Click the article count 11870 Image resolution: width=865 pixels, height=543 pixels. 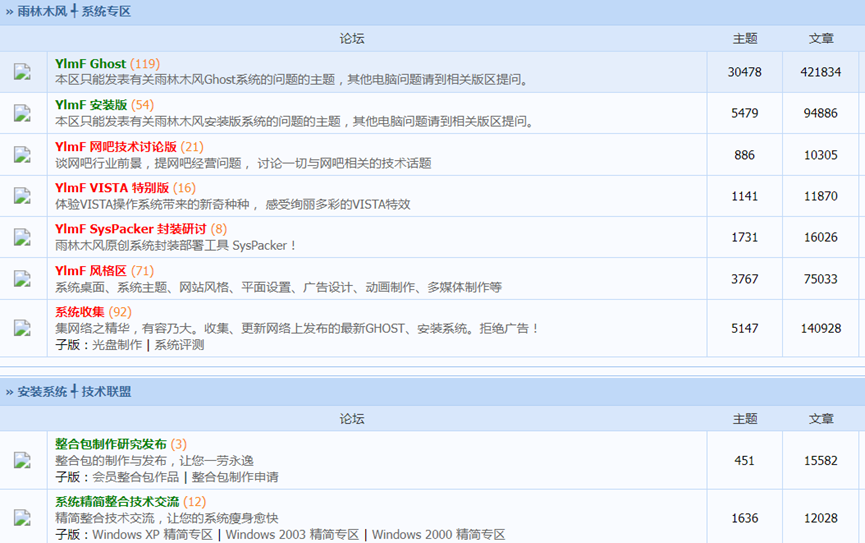(821, 196)
